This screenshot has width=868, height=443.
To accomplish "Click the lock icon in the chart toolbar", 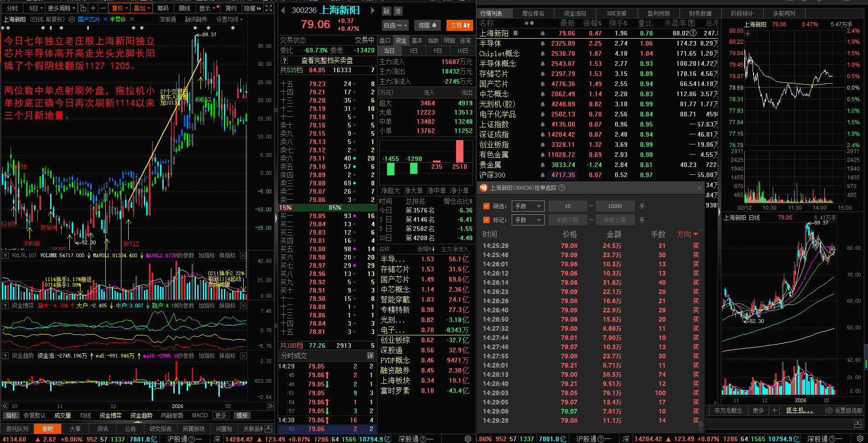I will click(83, 8).
